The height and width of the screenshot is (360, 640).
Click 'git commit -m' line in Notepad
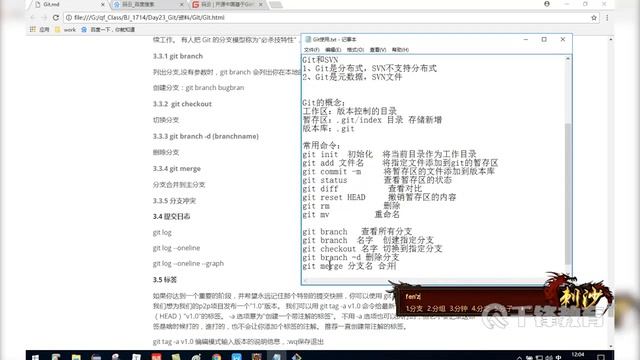click(x=398, y=171)
